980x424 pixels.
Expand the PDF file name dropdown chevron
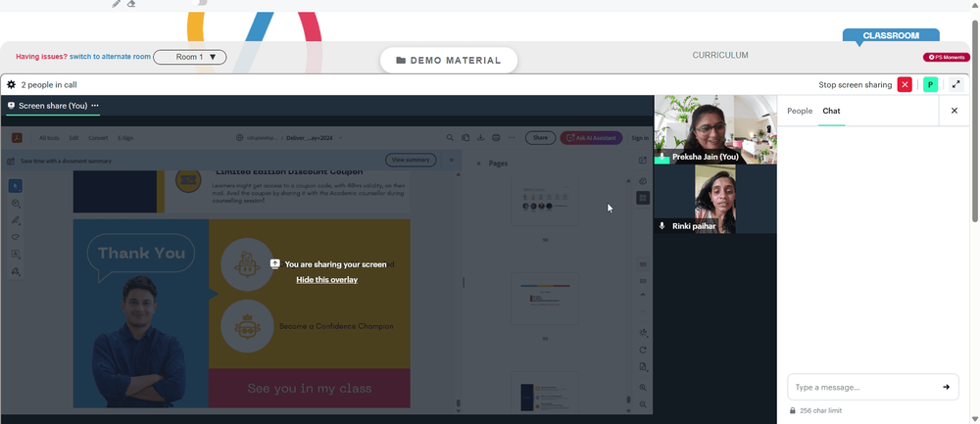(341, 138)
